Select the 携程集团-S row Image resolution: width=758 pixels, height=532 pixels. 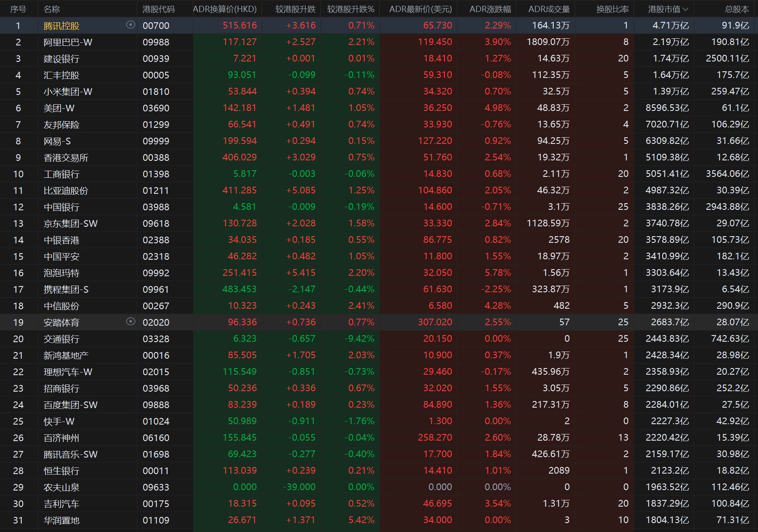tap(66, 290)
